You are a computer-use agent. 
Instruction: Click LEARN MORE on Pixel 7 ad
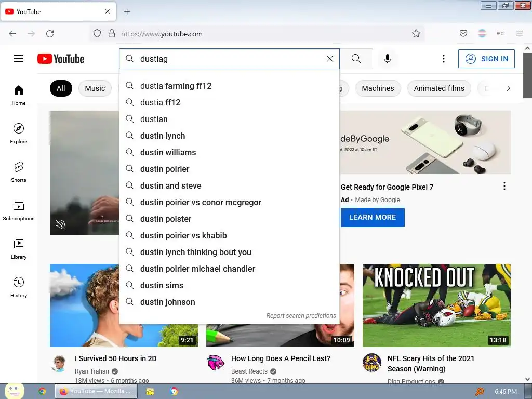[x=373, y=217]
